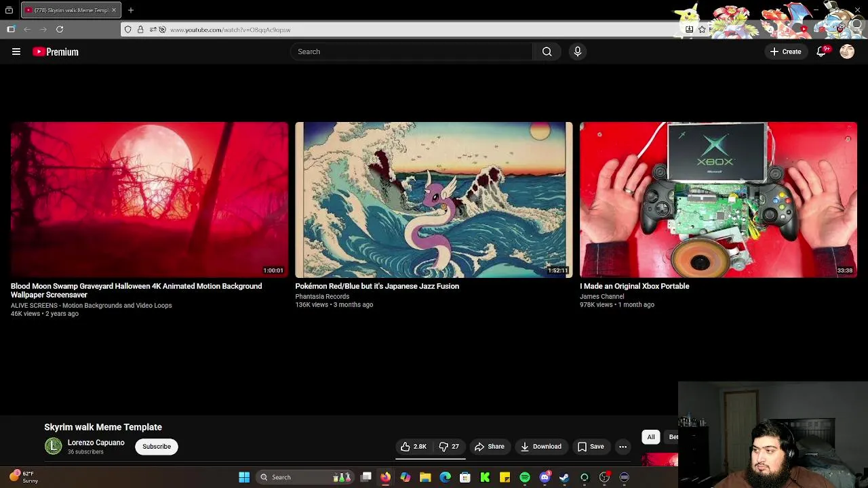868x488 pixels.
Task: Open weather widget showing 62°F Sunny
Action: pos(23,477)
